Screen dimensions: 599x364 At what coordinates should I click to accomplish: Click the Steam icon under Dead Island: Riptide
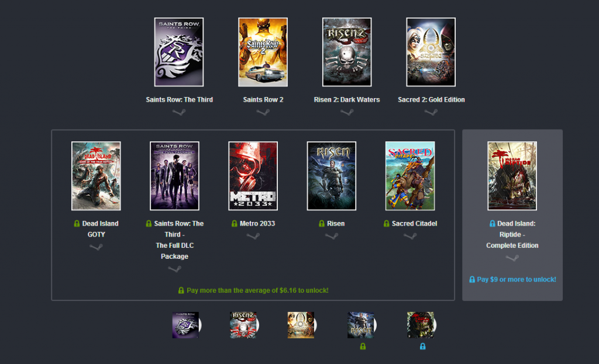[x=512, y=258]
